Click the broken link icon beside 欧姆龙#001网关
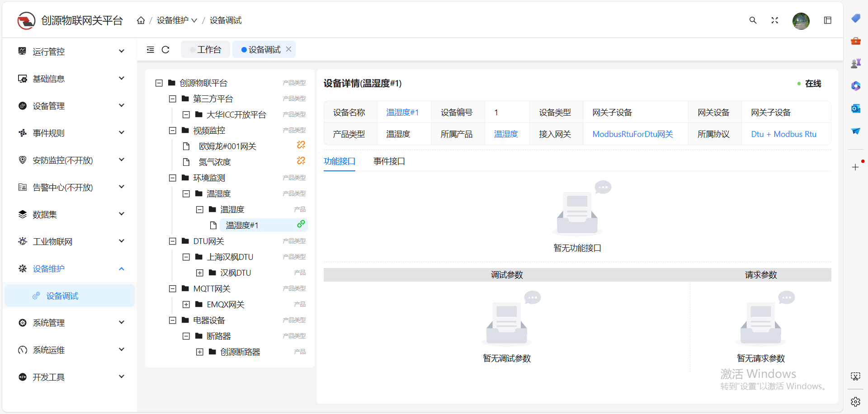Image resolution: width=868 pixels, height=414 pixels. [301, 145]
